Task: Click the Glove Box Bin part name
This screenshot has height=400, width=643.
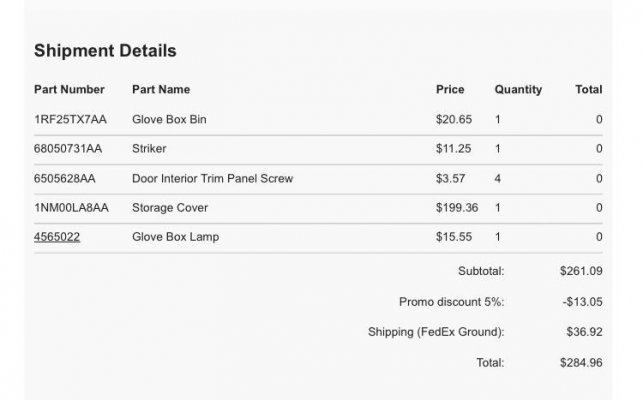Action: point(169,119)
